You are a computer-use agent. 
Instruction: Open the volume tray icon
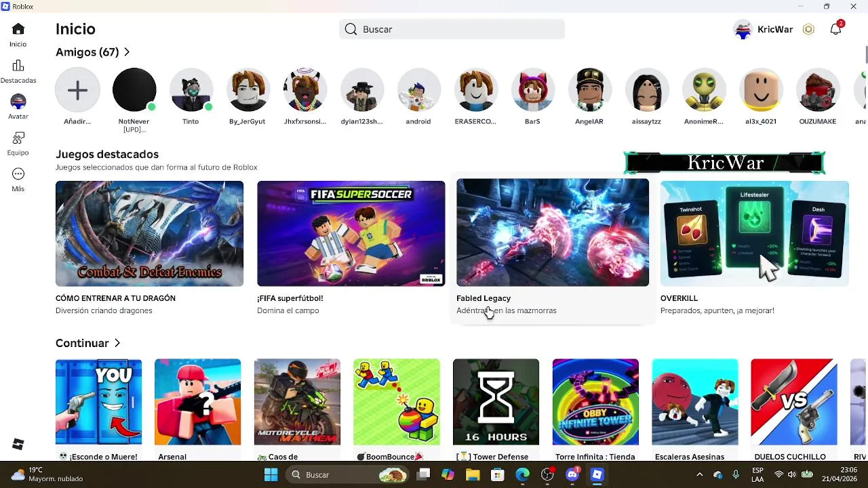[x=793, y=474]
